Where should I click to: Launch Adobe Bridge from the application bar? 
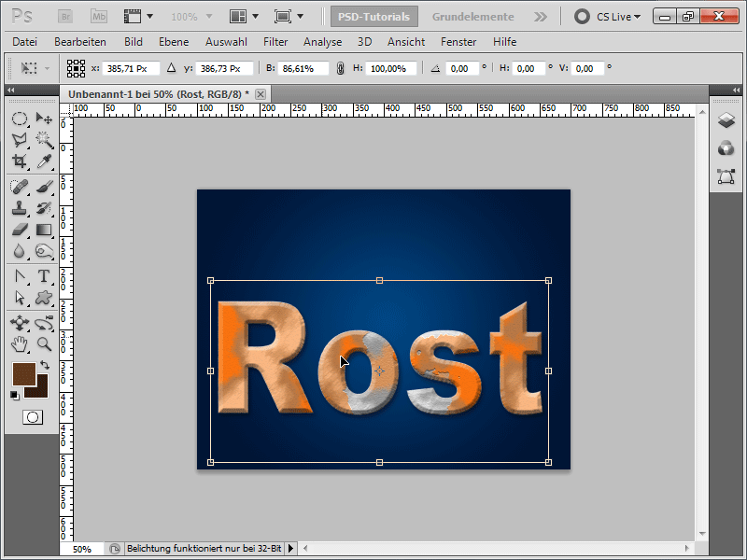coord(65,17)
